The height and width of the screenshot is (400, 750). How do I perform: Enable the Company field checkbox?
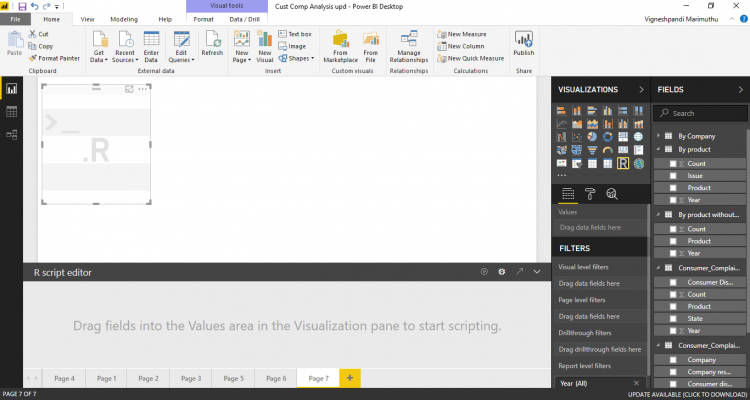(x=673, y=358)
